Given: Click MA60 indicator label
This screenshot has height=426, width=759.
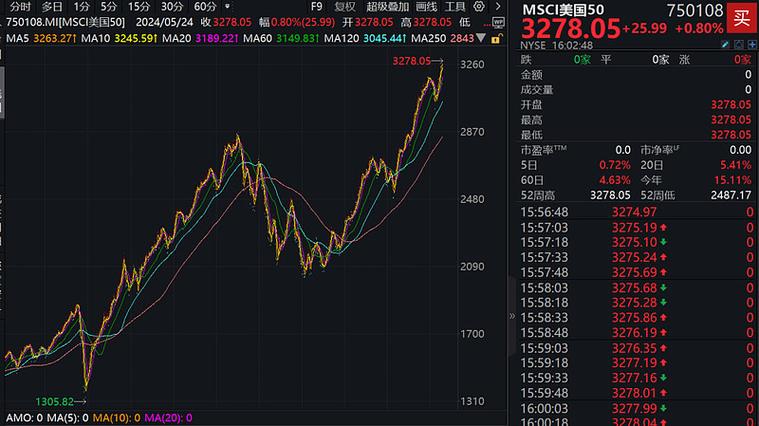Looking at the screenshot, I should (258, 38).
